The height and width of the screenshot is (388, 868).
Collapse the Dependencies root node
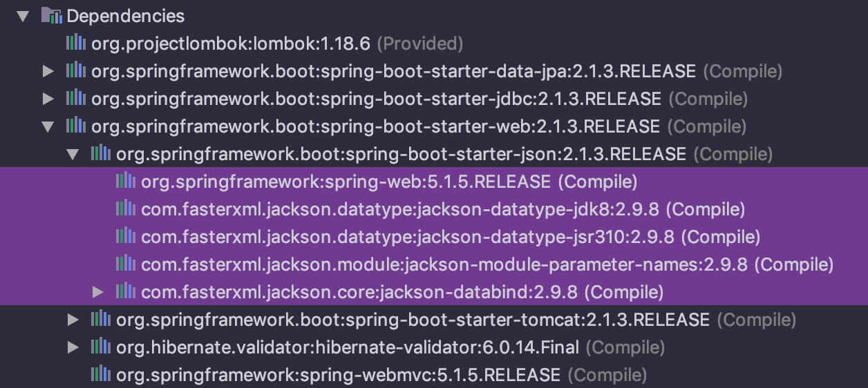point(23,16)
